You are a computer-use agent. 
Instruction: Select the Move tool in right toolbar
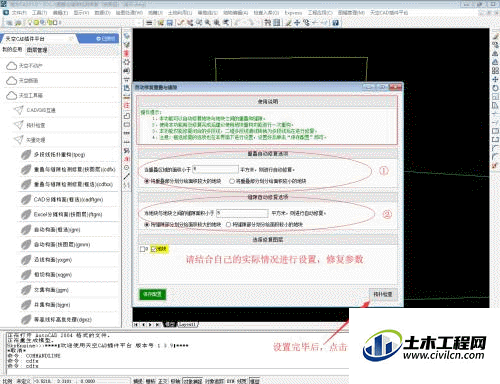(x=495, y=79)
